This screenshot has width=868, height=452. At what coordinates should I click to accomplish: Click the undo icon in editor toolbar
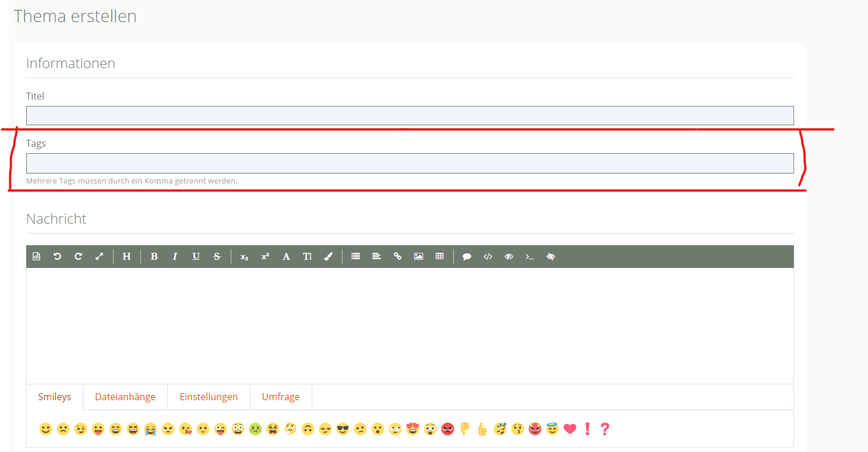[x=57, y=256]
